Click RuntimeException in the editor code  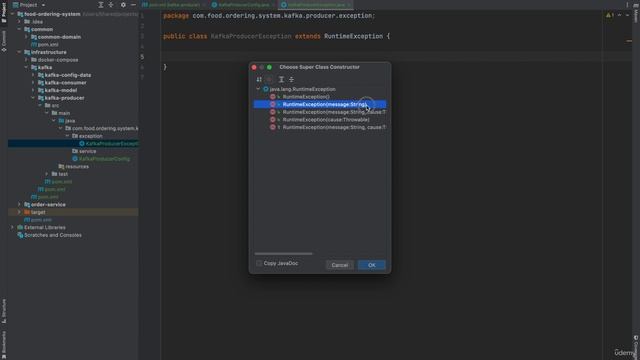(x=353, y=36)
